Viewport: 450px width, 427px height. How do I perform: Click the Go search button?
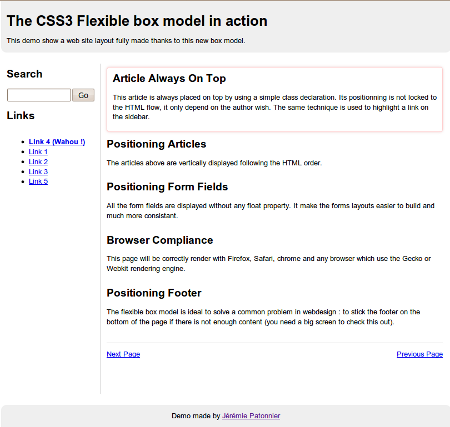84,95
